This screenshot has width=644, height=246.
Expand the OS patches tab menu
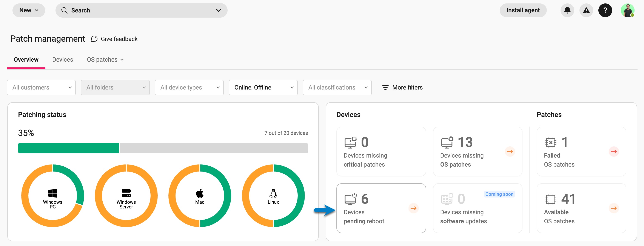[x=105, y=60]
